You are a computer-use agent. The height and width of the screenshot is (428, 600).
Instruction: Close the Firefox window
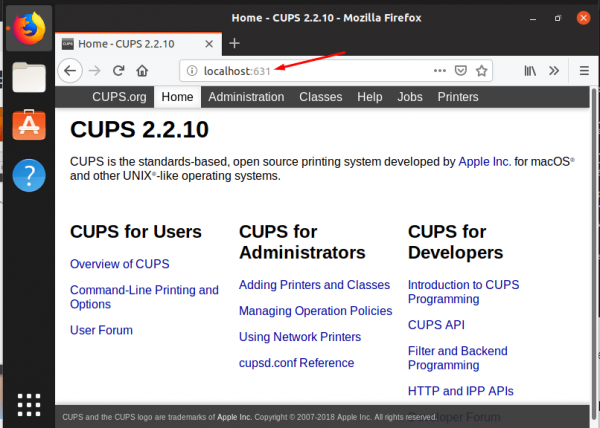583,18
